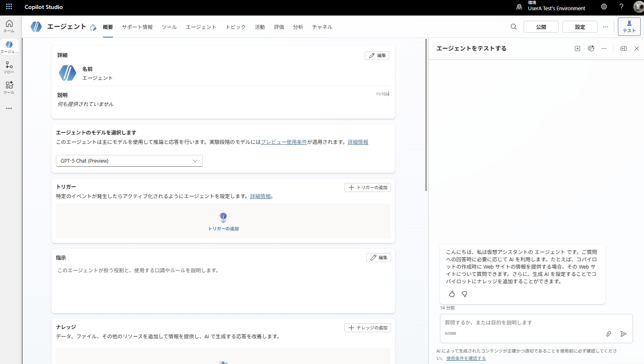Switch to the トピック tab

point(236,27)
